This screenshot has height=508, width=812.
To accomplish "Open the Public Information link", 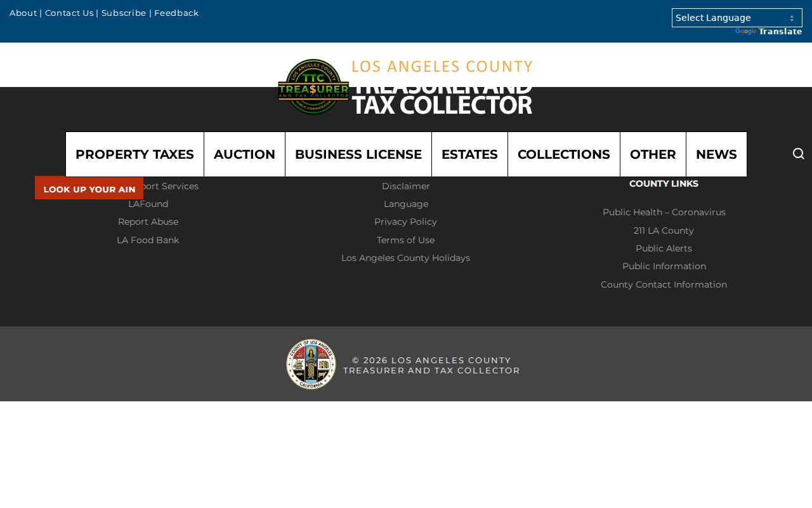I will pyautogui.click(x=664, y=266).
